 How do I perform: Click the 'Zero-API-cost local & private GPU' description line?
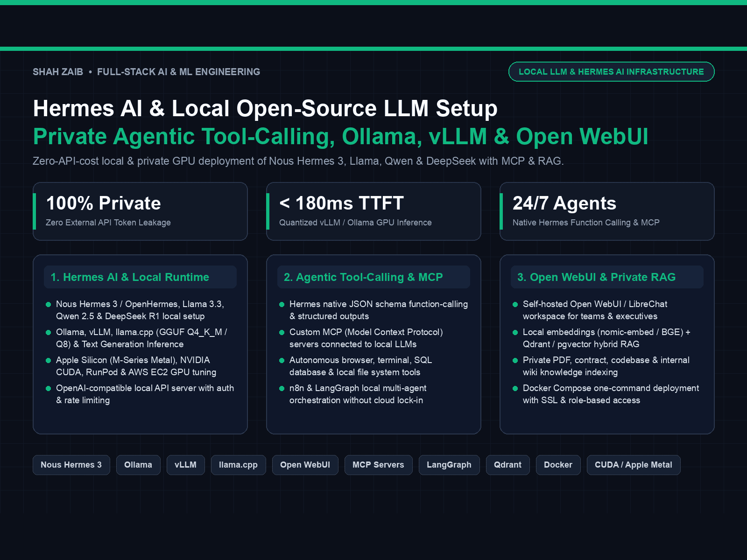(x=298, y=161)
